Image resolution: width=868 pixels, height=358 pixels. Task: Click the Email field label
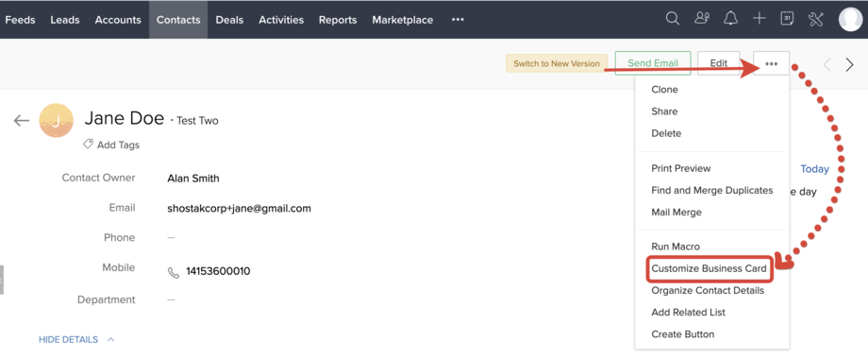pos(123,208)
